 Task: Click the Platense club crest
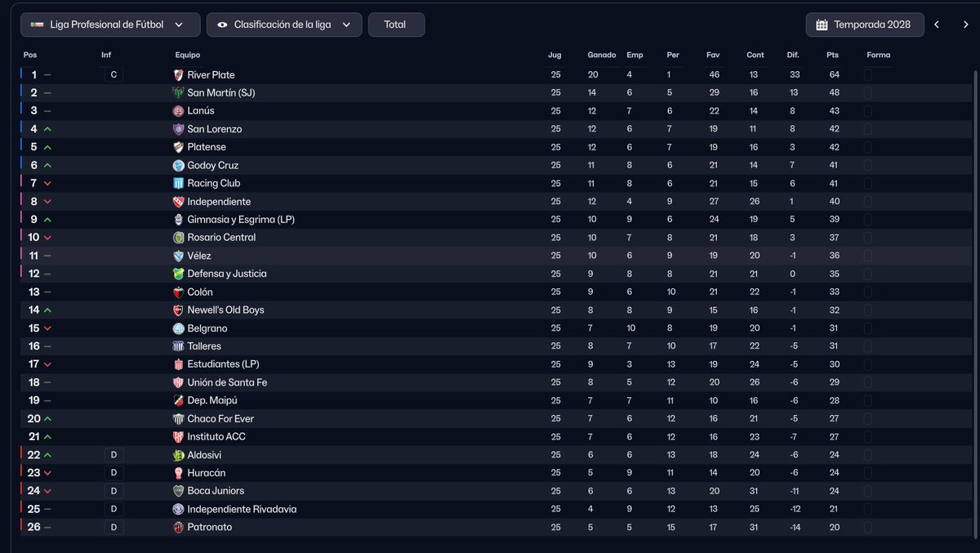coord(178,147)
